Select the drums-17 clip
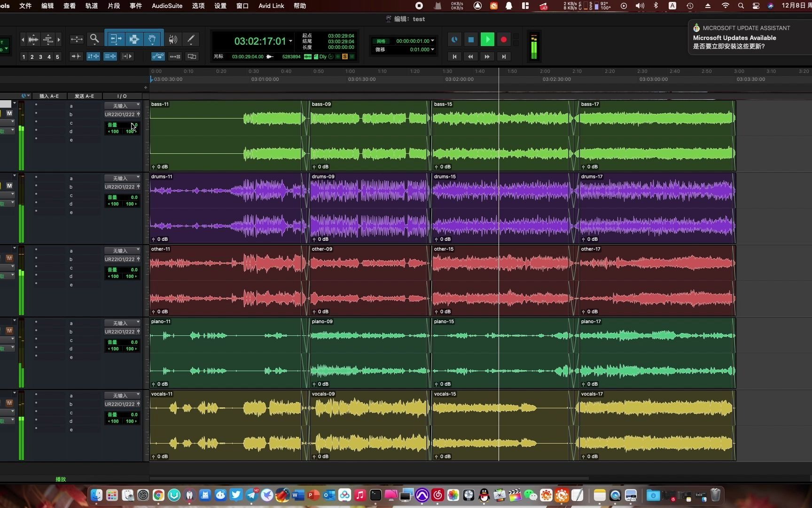Image resolution: width=812 pixels, height=508 pixels. pyautogui.click(x=657, y=208)
